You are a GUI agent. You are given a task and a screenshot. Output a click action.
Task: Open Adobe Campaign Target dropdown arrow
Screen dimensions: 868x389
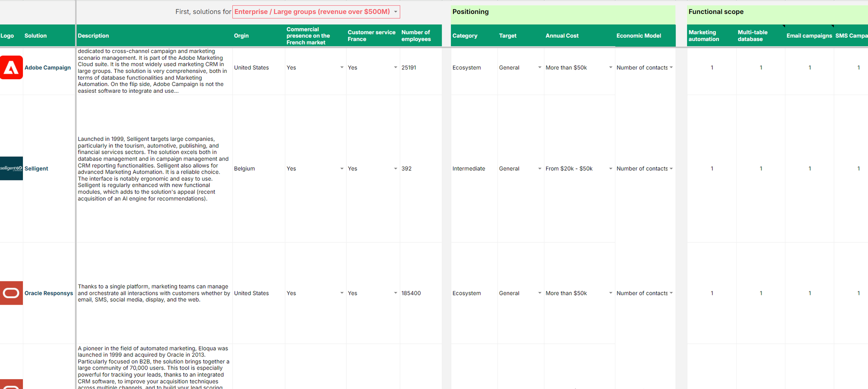[540, 67]
